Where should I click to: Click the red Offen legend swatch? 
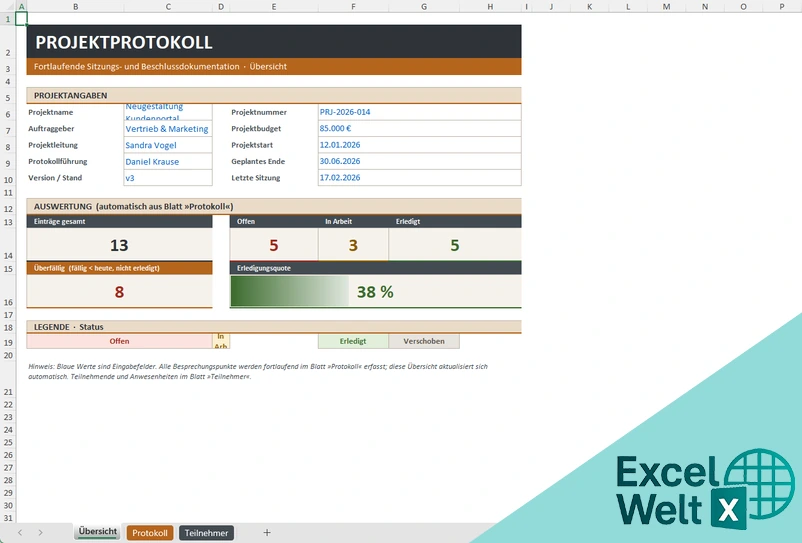(x=119, y=341)
